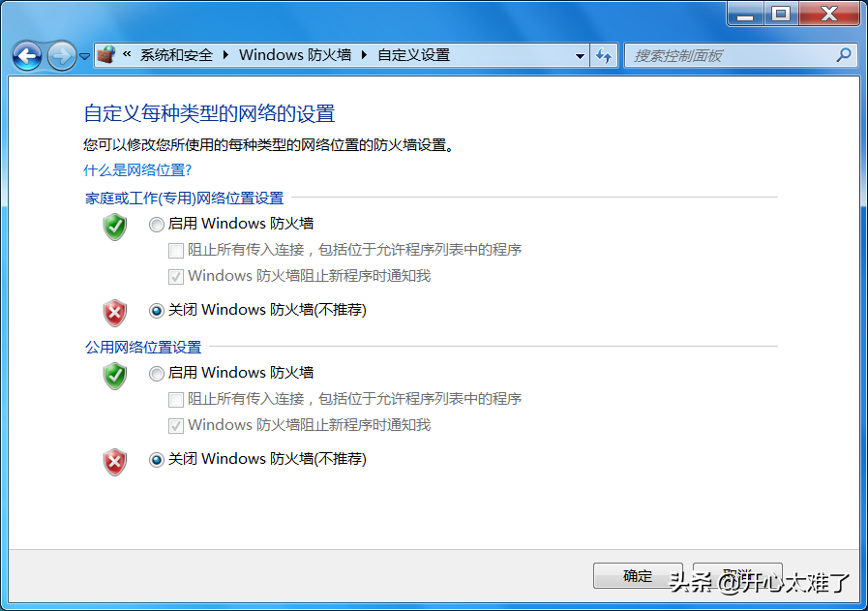Click red shield icon under home network settings

[115, 312]
